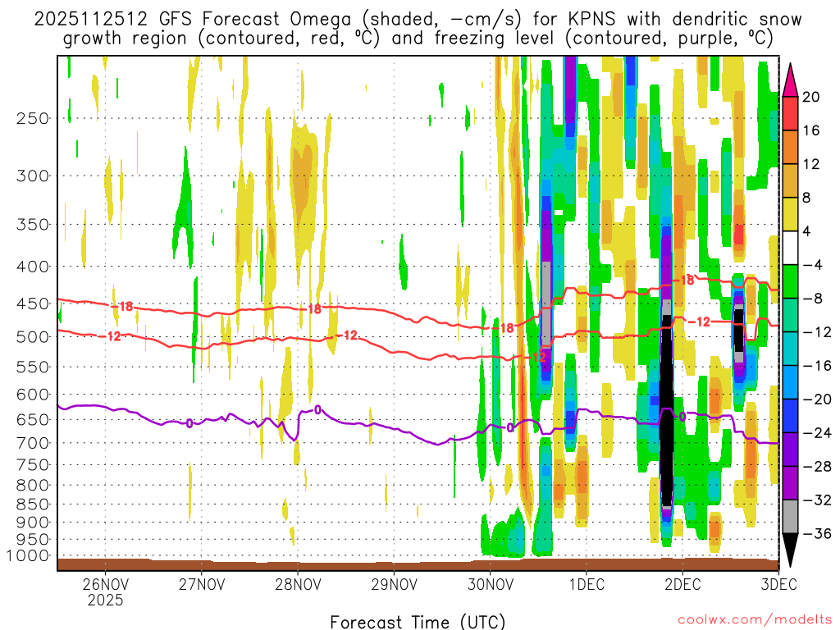Pick the gray -32 to -36 colorbar segment
The image size is (840, 630).
point(790,517)
